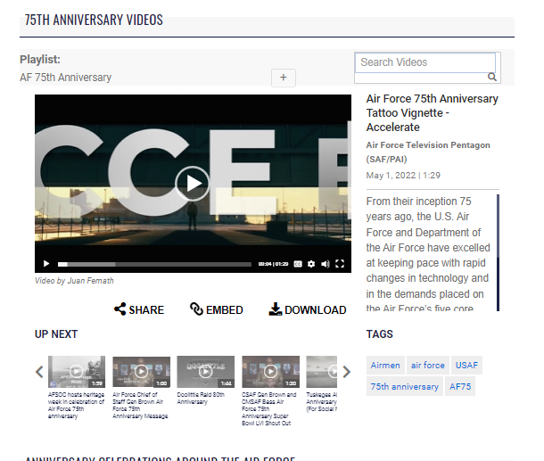Share the video
Screen dimensions: 544x461
pos(139,309)
